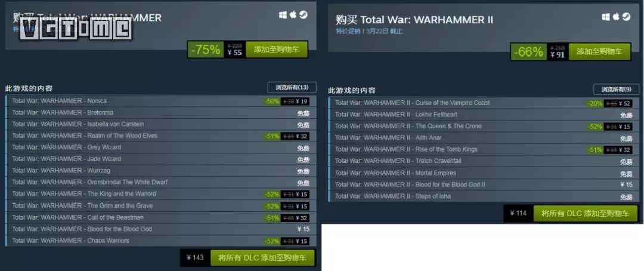Click Apple icon on WARHAMMER II panel
The height and width of the screenshot is (271, 644).
click(x=615, y=17)
